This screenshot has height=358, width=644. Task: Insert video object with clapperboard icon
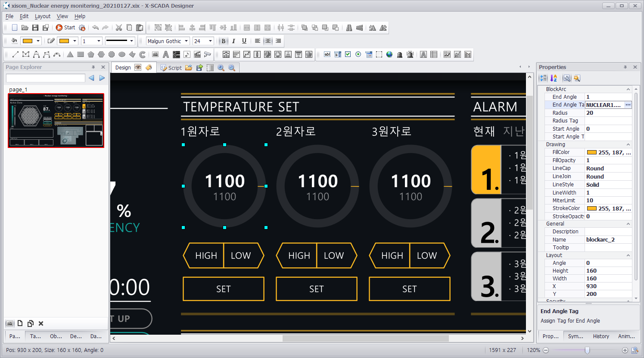pyautogui.click(x=197, y=54)
